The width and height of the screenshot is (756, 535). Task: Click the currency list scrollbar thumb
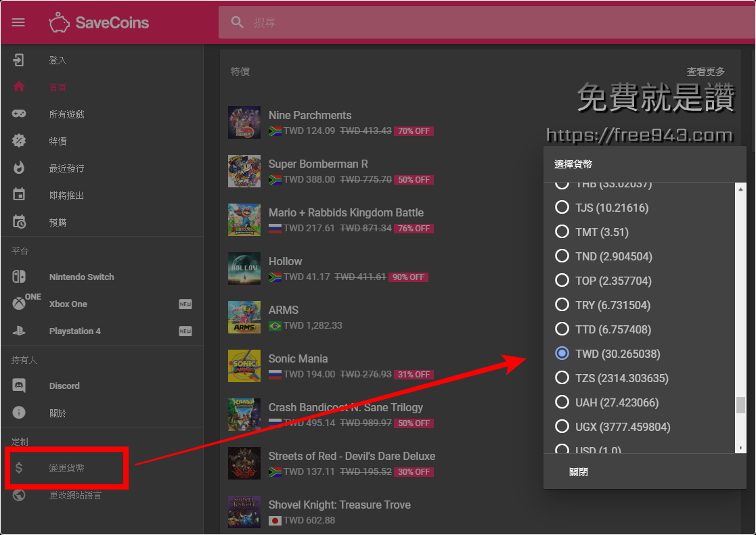pyautogui.click(x=740, y=404)
